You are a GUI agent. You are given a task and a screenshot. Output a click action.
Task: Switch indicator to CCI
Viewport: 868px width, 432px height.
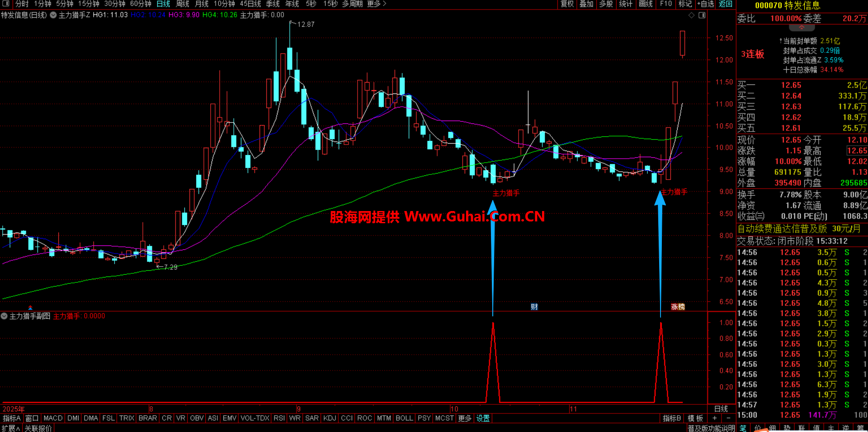click(x=347, y=418)
